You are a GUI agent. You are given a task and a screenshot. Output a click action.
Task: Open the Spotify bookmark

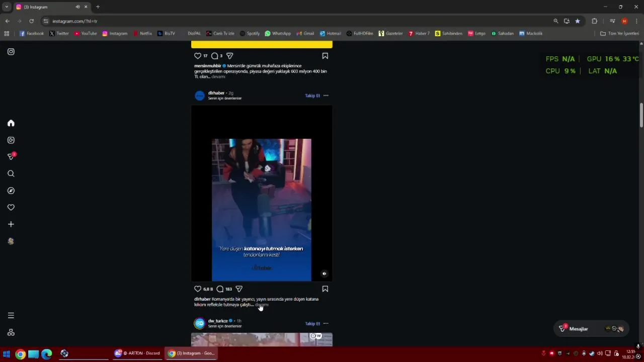tap(250, 34)
